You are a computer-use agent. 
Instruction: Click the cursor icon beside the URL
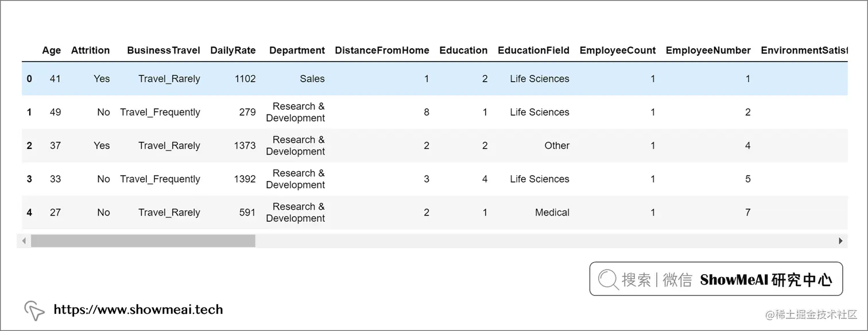tap(34, 310)
